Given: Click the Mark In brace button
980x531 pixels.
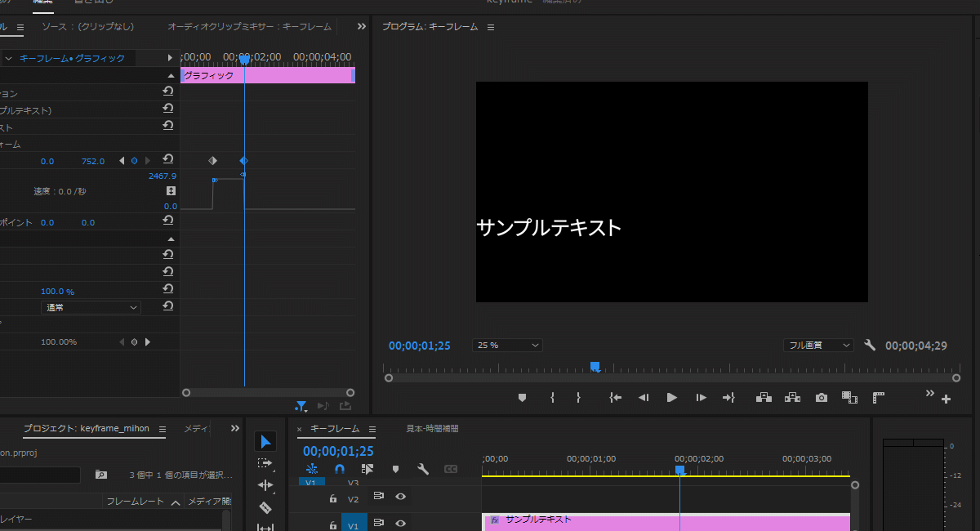Looking at the screenshot, I should click(552, 398).
